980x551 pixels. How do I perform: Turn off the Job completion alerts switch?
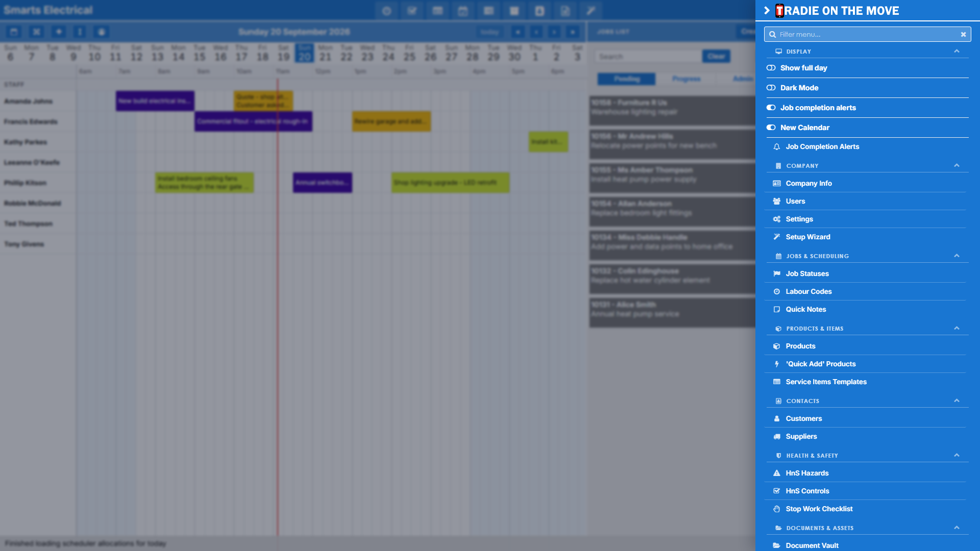(771, 108)
